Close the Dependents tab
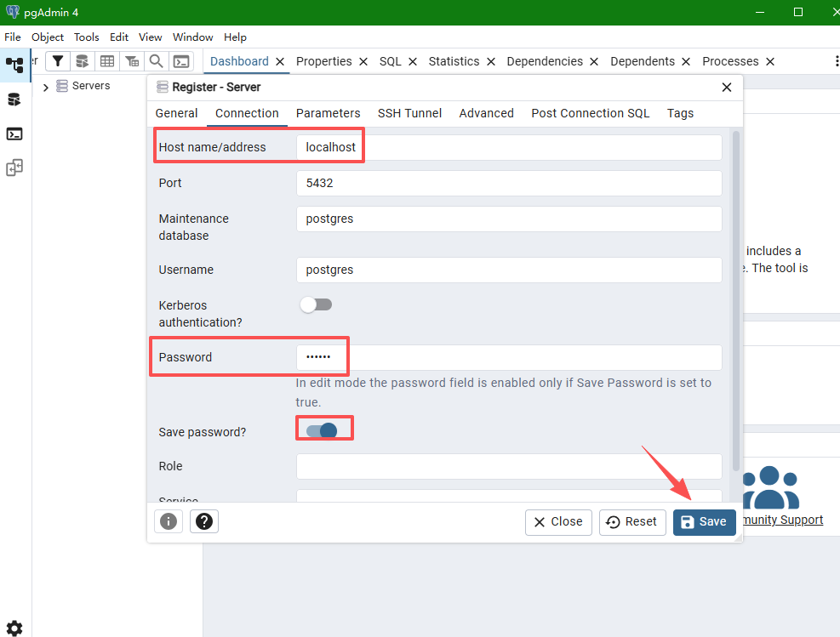The image size is (840, 637). [x=686, y=61]
